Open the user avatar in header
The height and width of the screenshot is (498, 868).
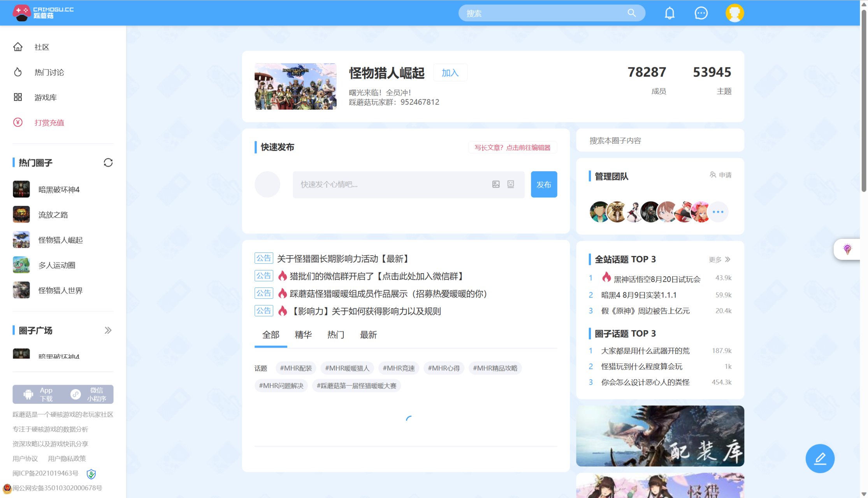(x=734, y=13)
